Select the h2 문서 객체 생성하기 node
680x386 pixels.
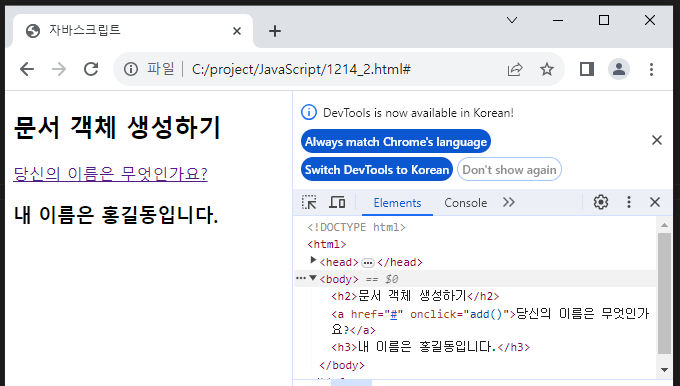415,296
